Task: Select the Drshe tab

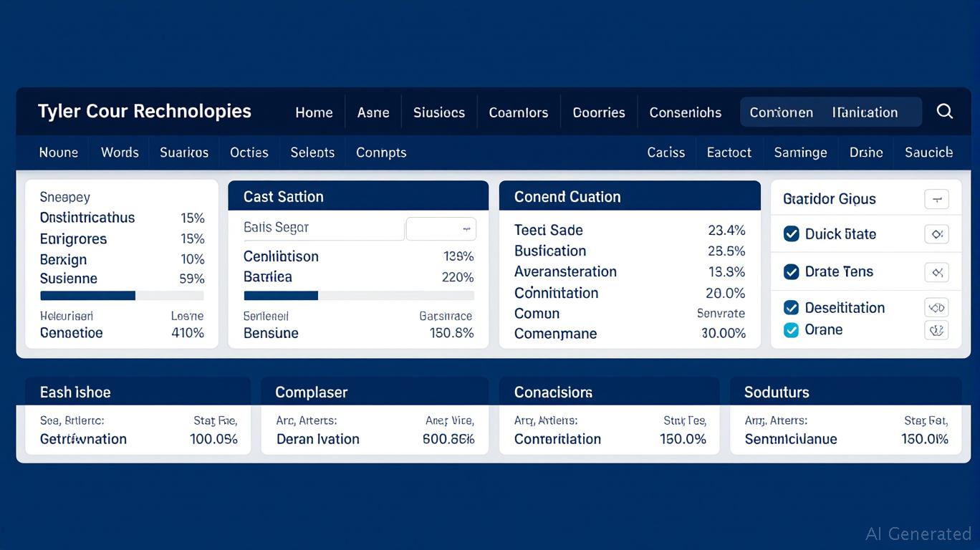Action: (x=866, y=153)
